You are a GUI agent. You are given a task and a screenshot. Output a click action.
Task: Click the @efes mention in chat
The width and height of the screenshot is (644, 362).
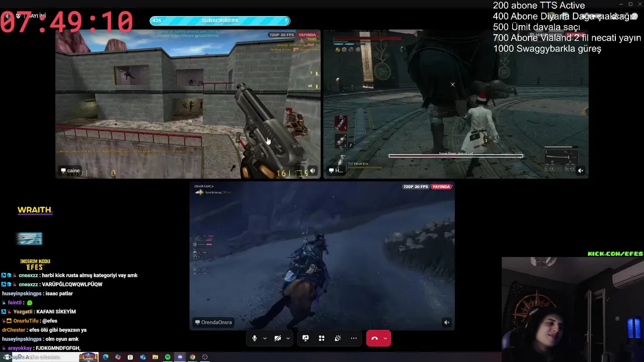pyautogui.click(x=50, y=321)
